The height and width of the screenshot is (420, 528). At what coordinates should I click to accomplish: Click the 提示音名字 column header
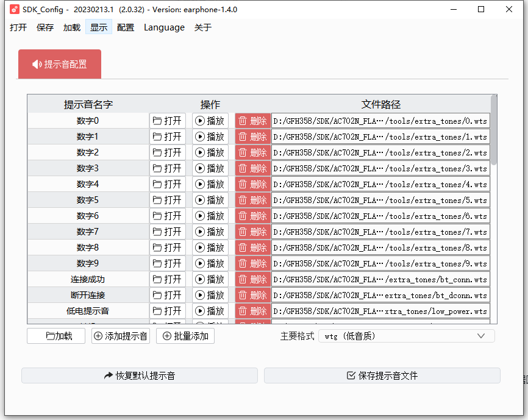point(88,104)
